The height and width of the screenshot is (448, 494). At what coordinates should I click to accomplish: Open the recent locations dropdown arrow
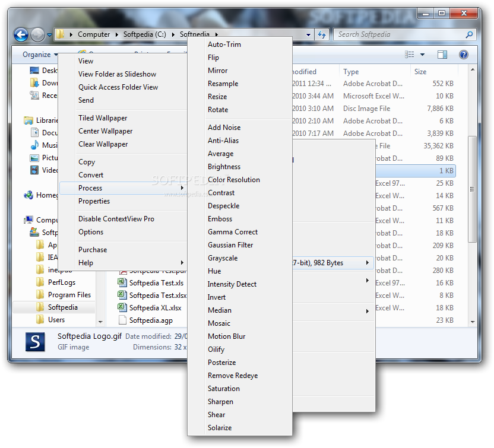(49, 34)
